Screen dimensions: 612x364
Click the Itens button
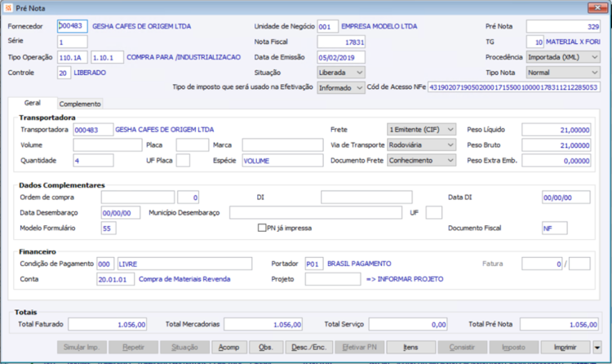click(410, 347)
